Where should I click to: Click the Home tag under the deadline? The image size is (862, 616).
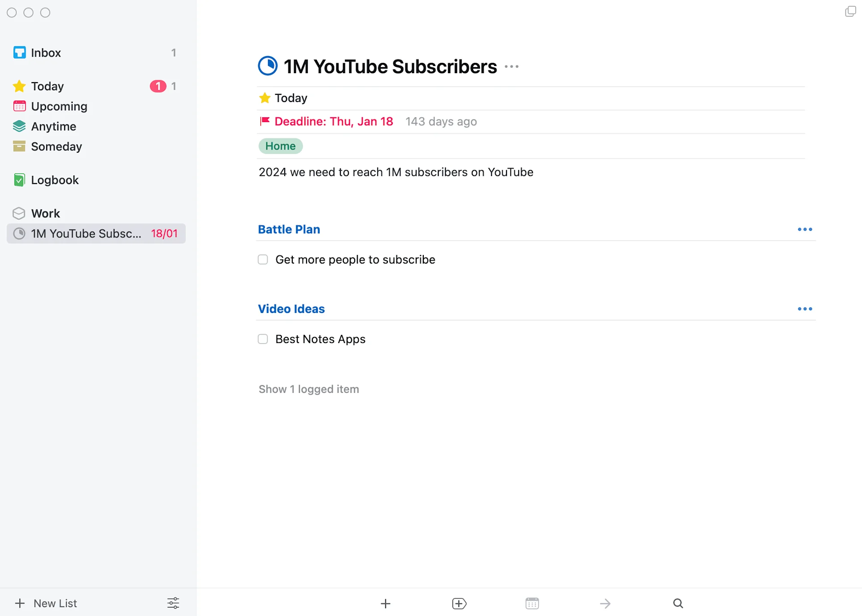click(280, 146)
